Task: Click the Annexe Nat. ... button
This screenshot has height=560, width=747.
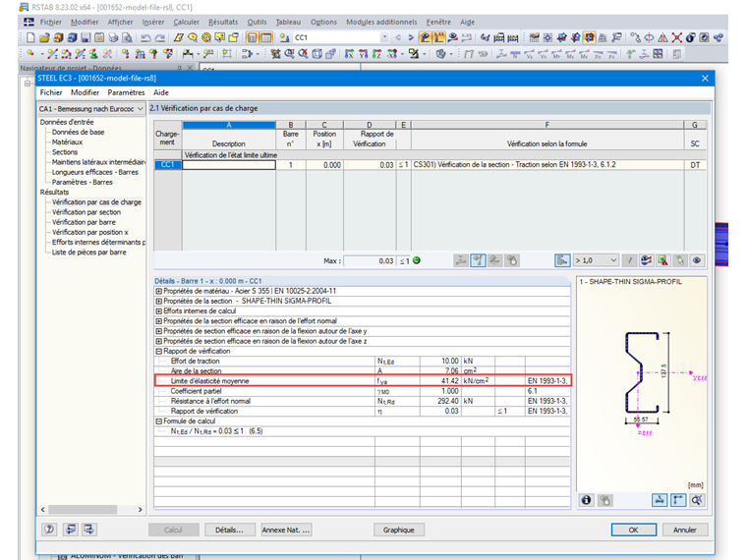Action: [x=286, y=530]
